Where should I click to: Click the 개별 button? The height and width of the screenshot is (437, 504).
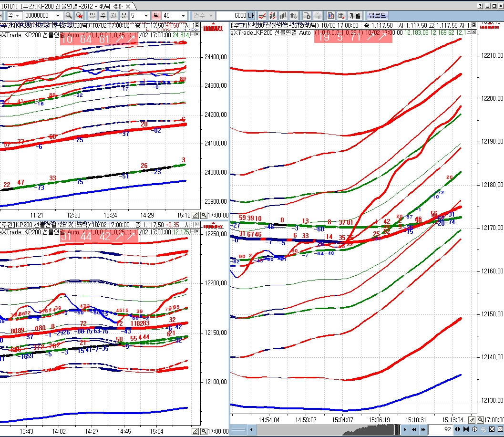point(355,15)
